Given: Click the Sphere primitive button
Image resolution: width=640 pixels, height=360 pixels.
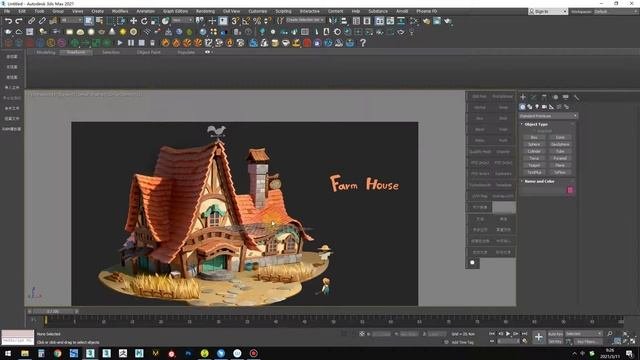Looking at the screenshot, I should pyautogui.click(x=534, y=144).
